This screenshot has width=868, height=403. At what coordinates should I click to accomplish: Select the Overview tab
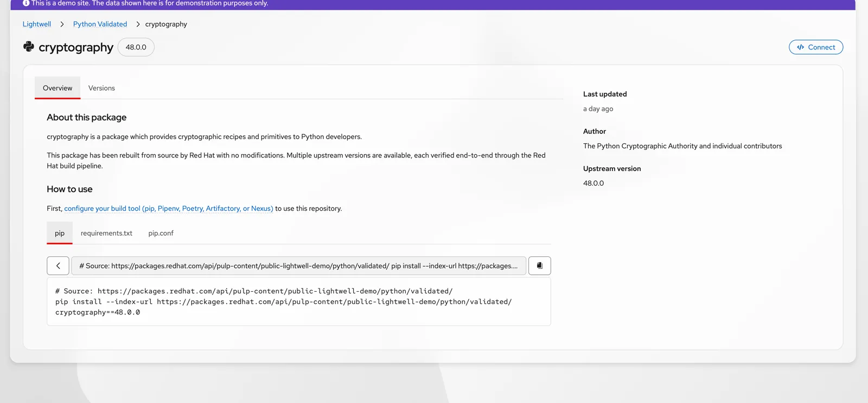click(x=58, y=88)
